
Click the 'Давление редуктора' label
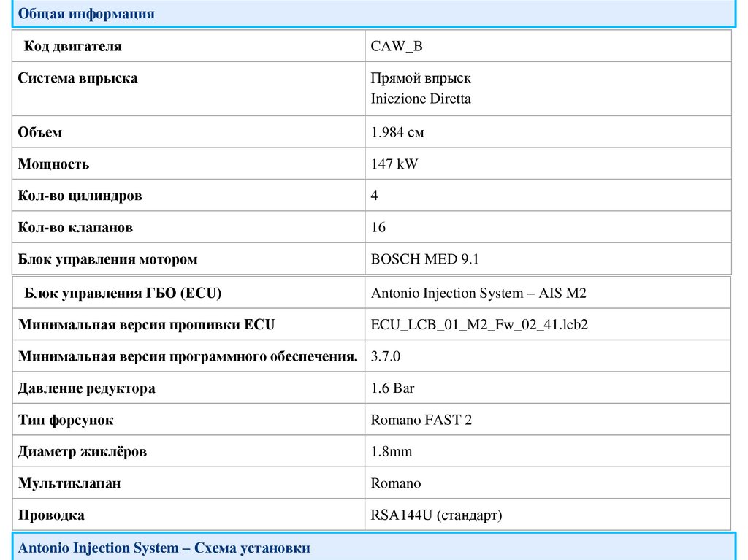tap(87, 388)
